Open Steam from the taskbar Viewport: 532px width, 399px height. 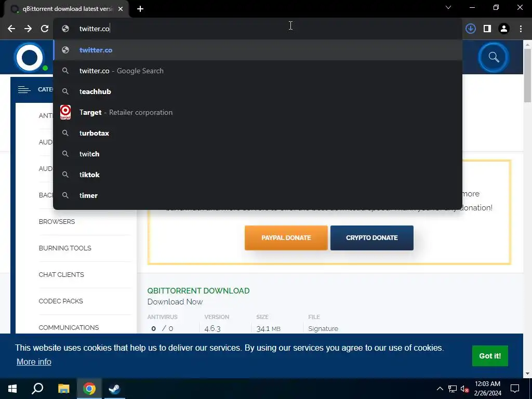[115, 389]
